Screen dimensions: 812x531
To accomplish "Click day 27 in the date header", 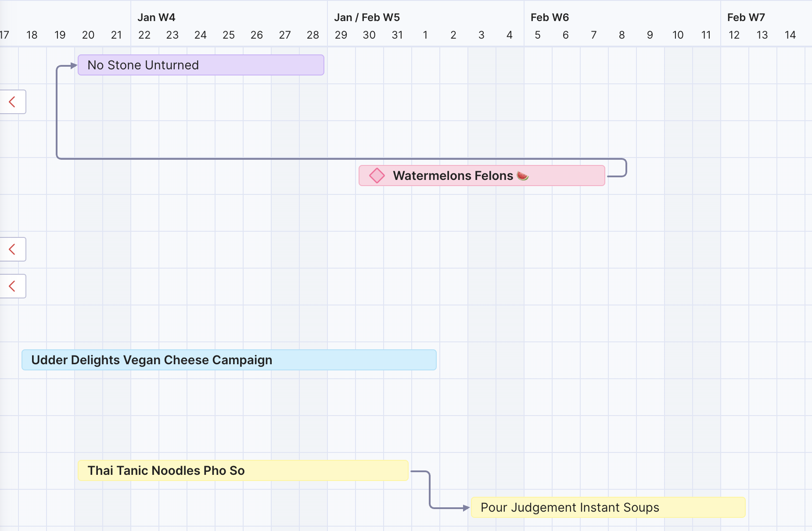I will 285,35.
